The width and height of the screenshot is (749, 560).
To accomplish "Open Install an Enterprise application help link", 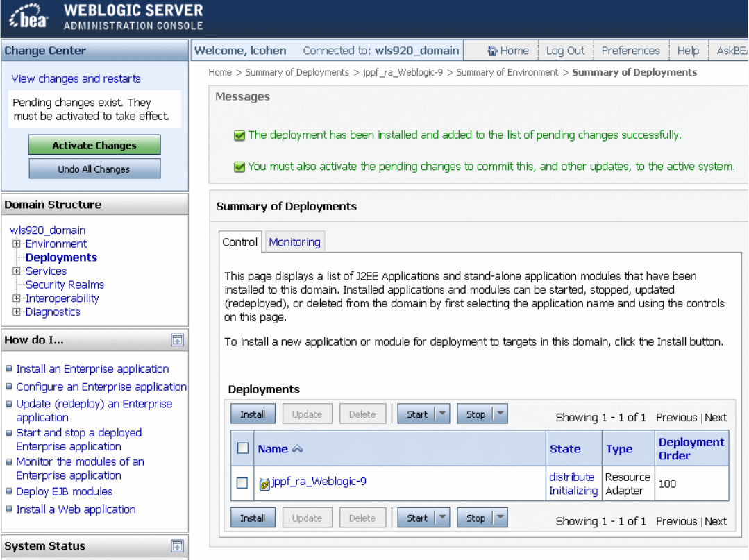I will (x=92, y=368).
